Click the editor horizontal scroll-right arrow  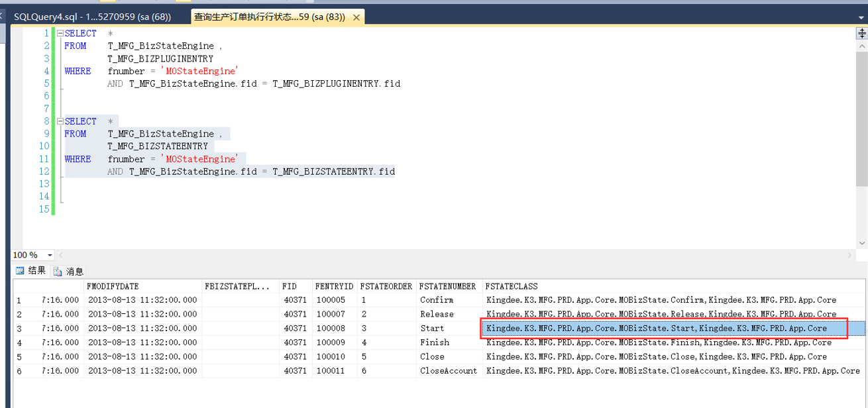(x=850, y=255)
